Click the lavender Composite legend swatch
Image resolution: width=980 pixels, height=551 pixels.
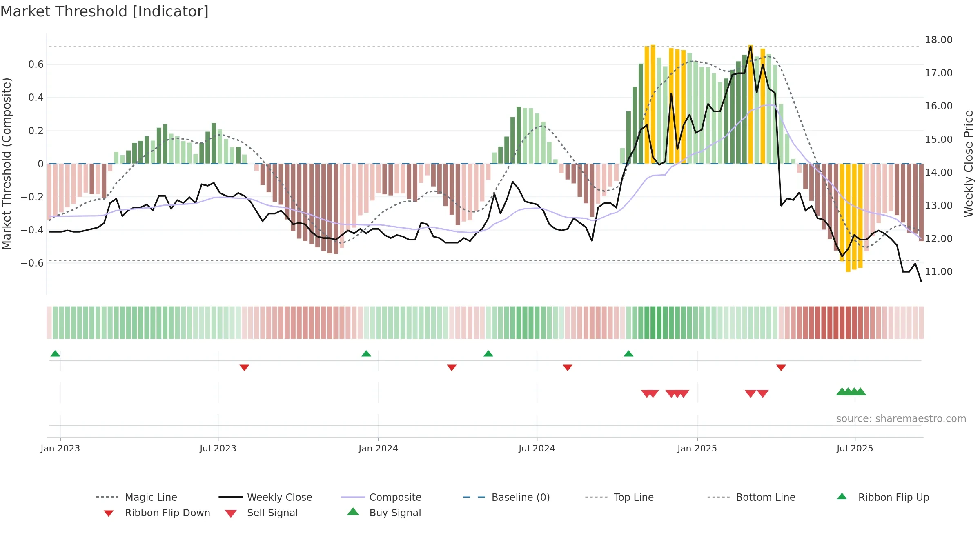click(x=353, y=497)
